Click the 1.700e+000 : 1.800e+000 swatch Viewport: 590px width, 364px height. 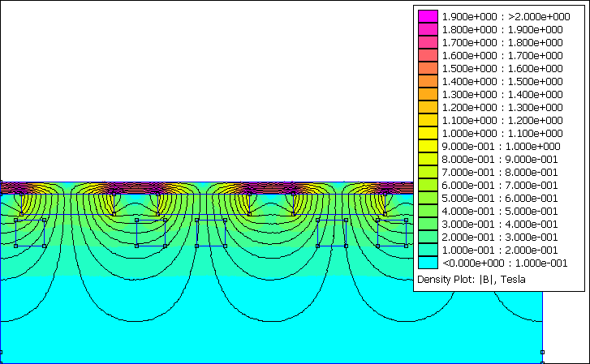428,42
